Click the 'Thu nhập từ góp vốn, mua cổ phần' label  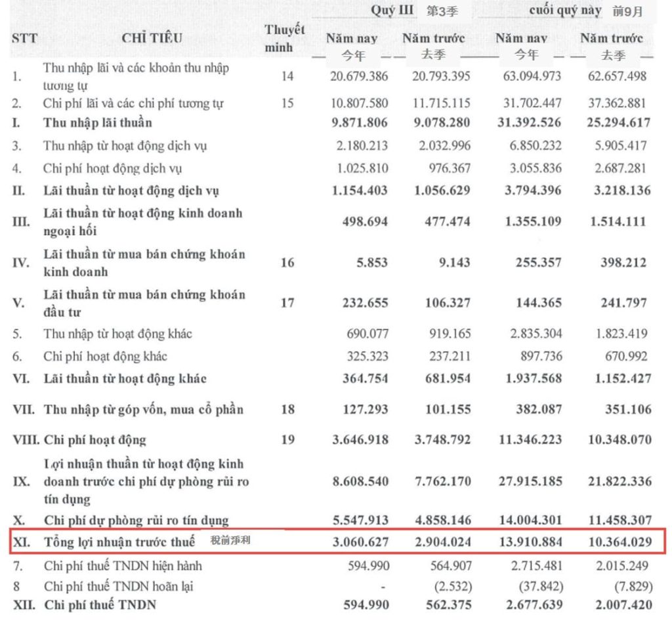(x=144, y=410)
